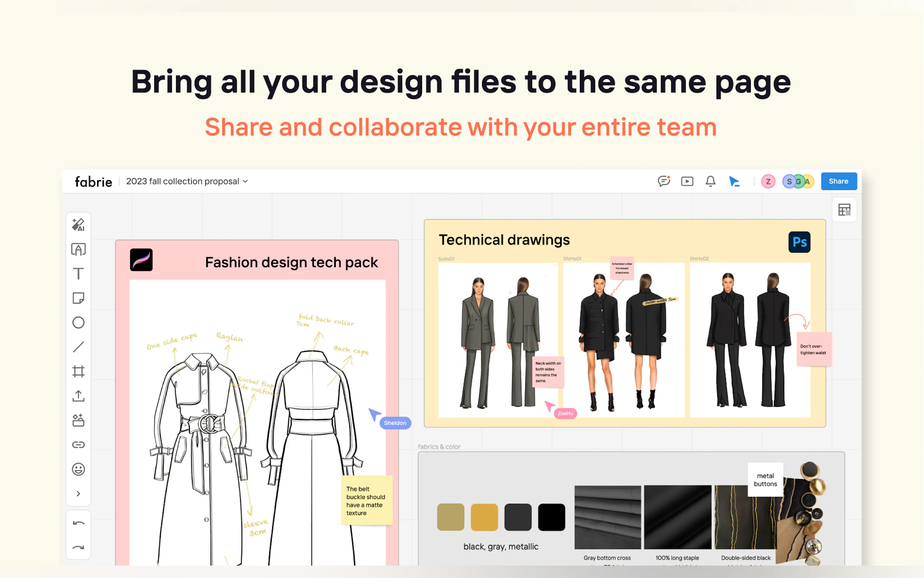Open notifications bell
Image resolution: width=924 pixels, height=578 pixels.
[710, 181]
